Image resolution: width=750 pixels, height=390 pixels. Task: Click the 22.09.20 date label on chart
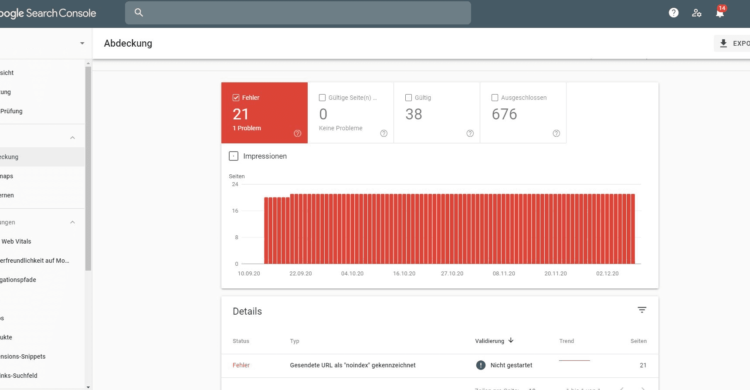pos(300,274)
